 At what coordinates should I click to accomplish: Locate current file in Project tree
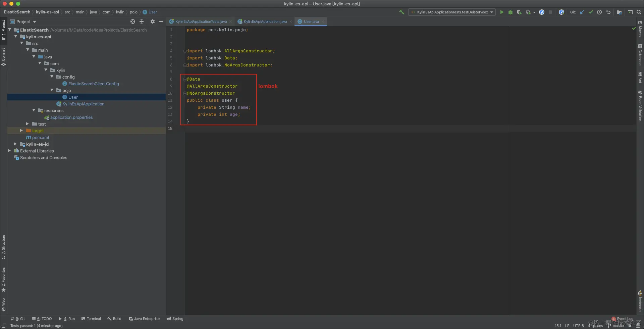133,21
